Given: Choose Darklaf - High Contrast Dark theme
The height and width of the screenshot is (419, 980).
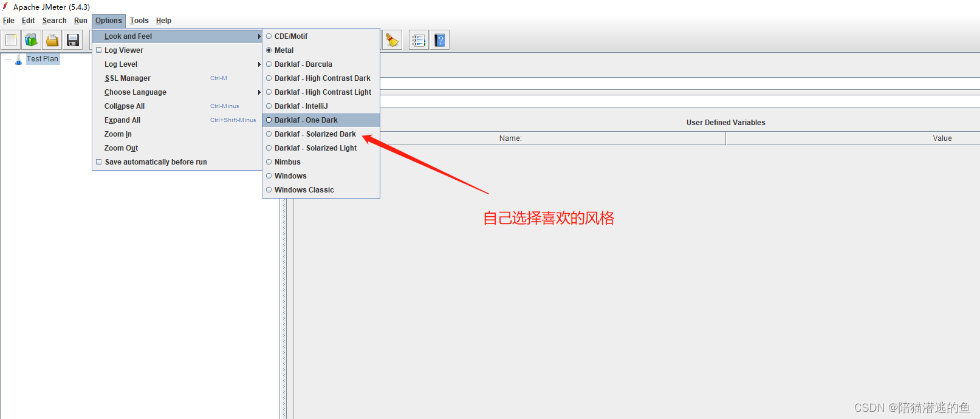Looking at the screenshot, I should (321, 78).
